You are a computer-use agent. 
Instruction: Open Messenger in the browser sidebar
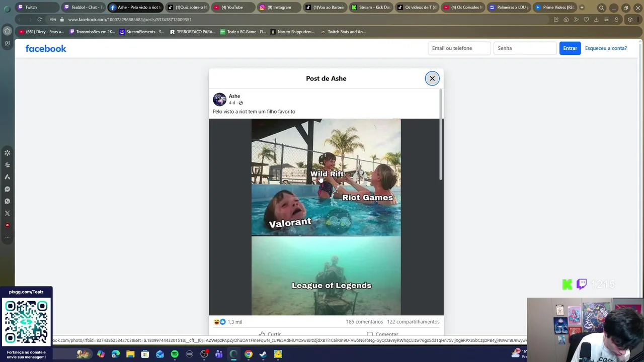point(8,189)
